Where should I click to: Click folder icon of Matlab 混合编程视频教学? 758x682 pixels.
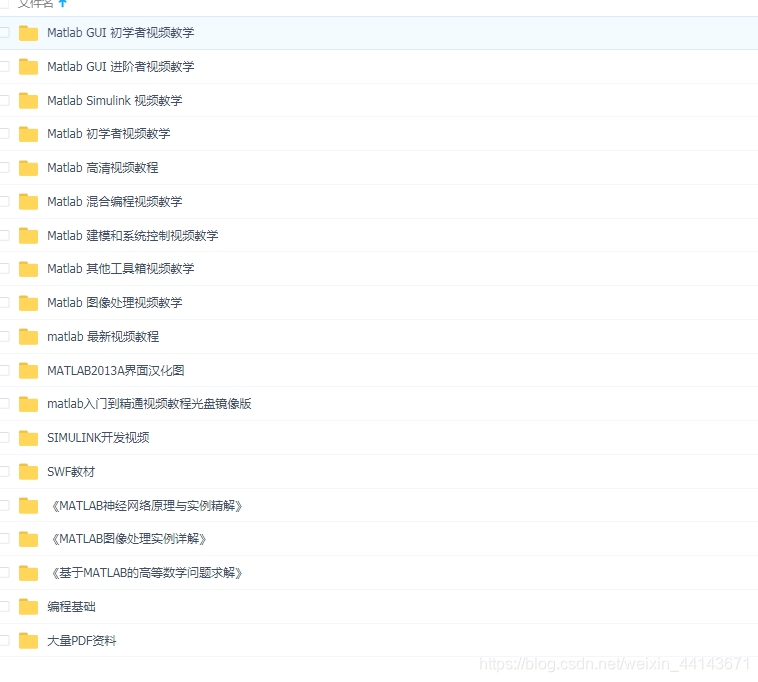29,202
